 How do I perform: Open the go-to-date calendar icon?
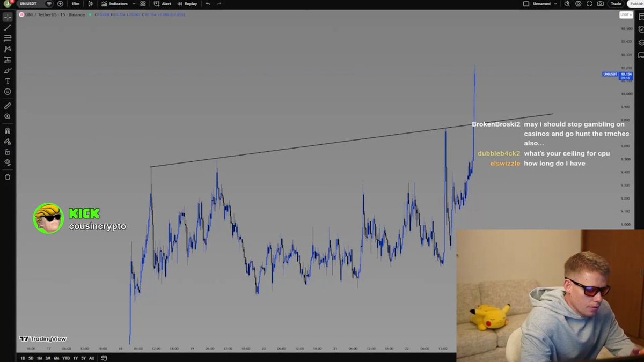pos(104,358)
